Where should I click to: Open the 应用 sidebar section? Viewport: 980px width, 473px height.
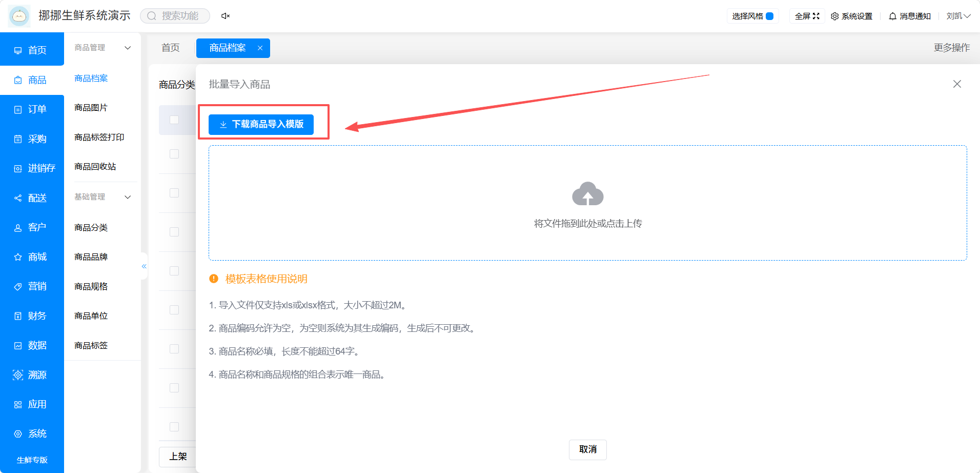tap(32, 404)
